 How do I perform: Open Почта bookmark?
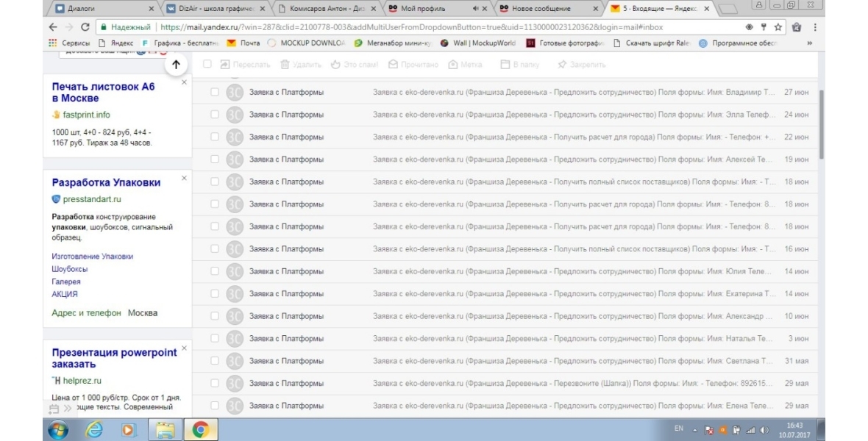pos(243,43)
